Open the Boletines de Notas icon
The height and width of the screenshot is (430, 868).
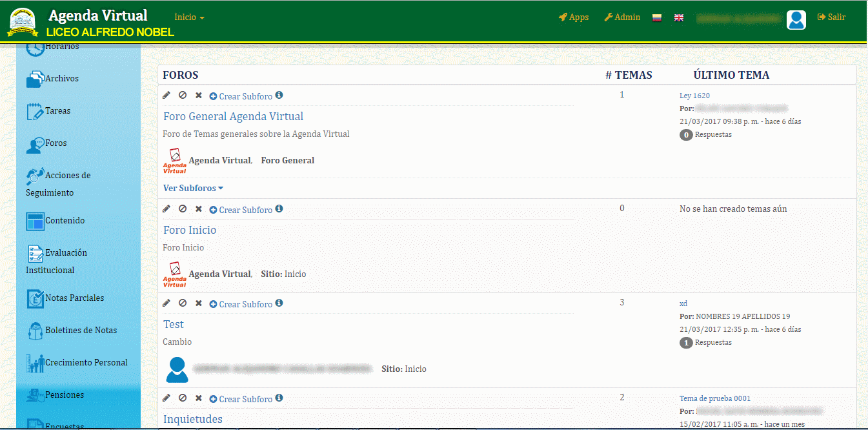coord(35,331)
